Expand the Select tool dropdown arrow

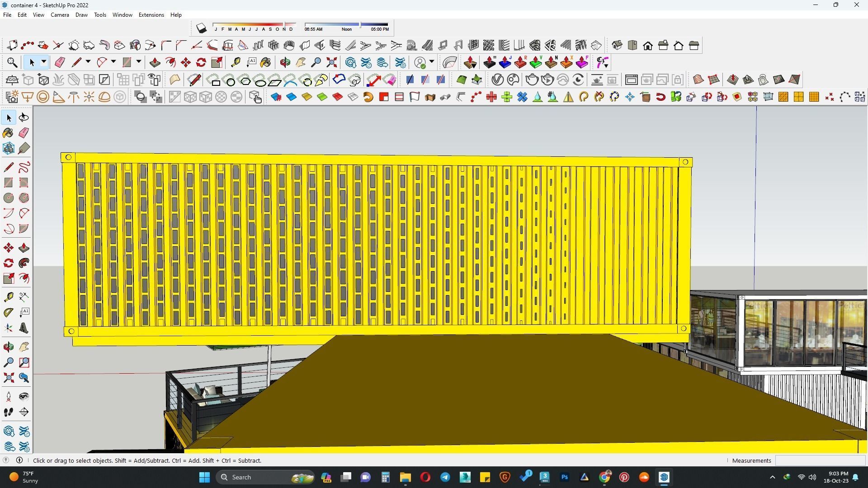pyautogui.click(x=43, y=62)
